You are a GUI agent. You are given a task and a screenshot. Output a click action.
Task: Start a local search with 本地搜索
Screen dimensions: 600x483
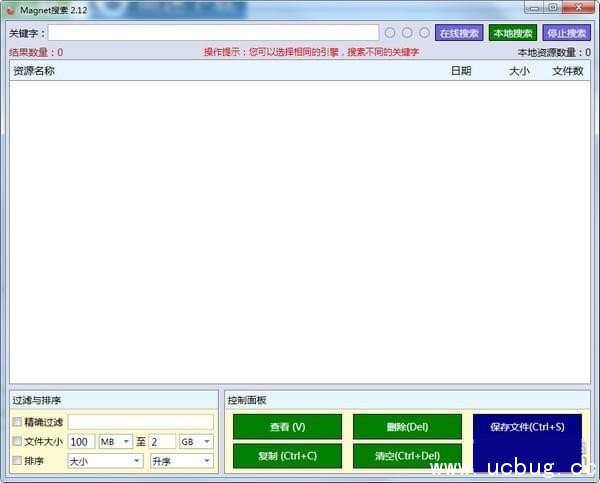(512, 33)
